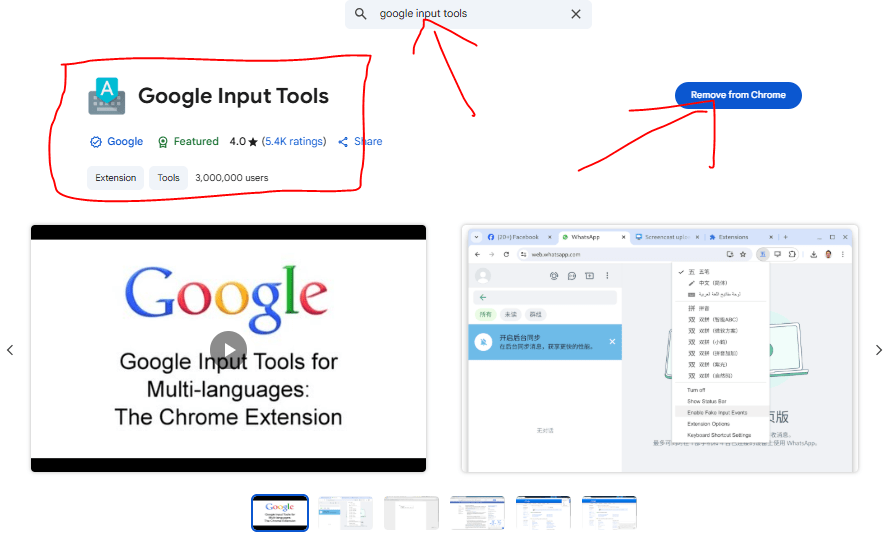
Task: Click the Share link
Action: point(368,141)
